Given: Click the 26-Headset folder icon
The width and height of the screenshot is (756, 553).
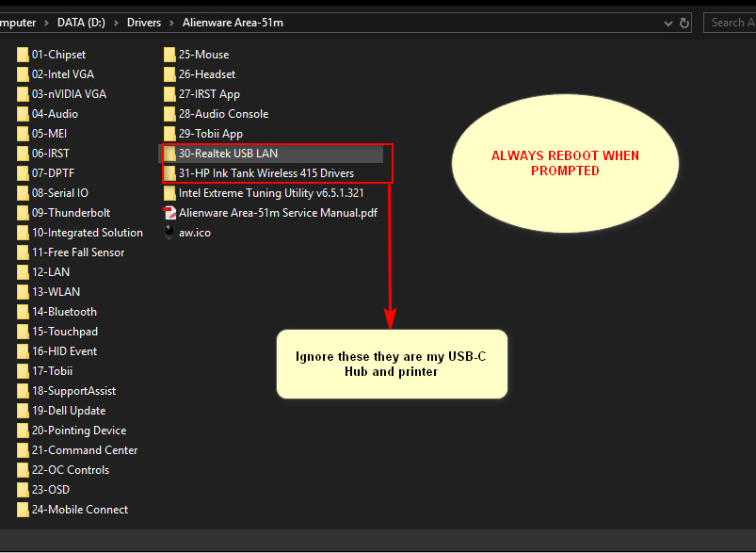Looking at the screenshot, I should (x=169, y=74).
